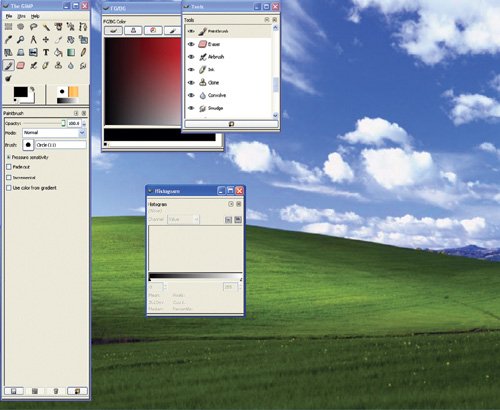Enable the Fade out checkbox
The width and height of the screenshot is (500, 410).
[9, 167]
